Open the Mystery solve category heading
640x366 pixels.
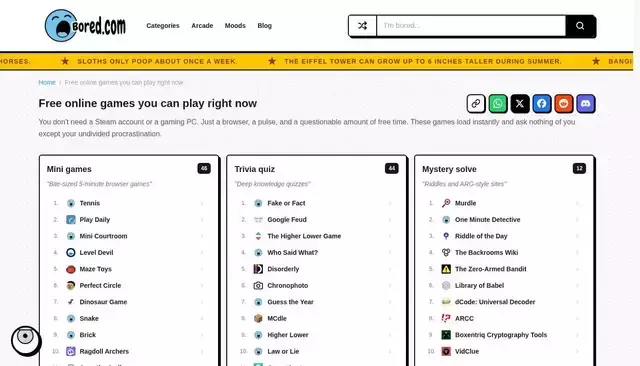449,169
